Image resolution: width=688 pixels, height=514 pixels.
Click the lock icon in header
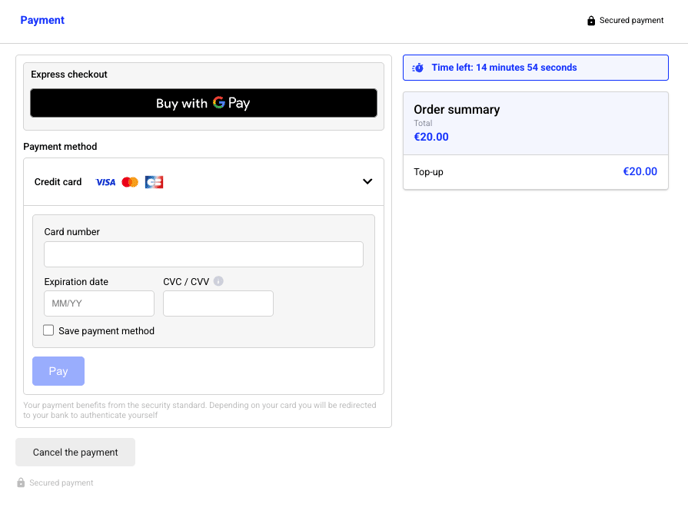pos(591,21)
